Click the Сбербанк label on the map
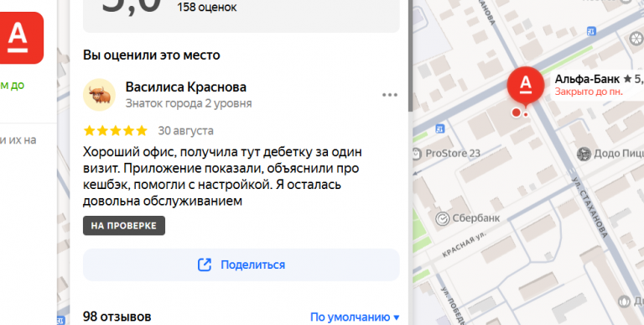Image resolution: width=644 pixels, height=325 pixels. click(x=476, y=218)
